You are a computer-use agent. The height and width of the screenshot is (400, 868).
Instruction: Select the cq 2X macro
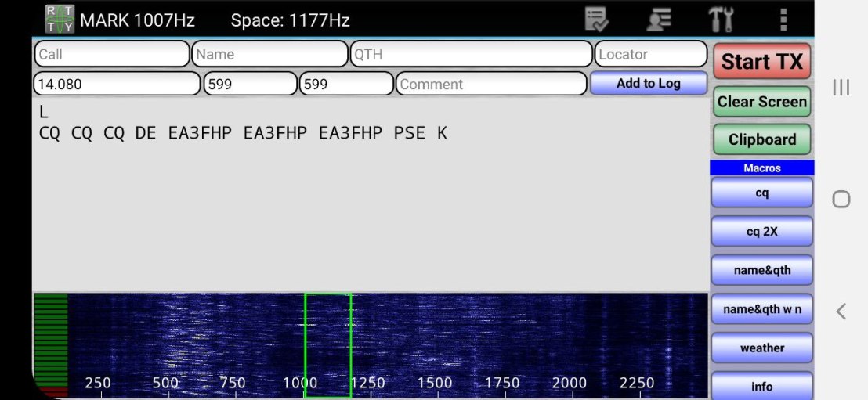761,232
